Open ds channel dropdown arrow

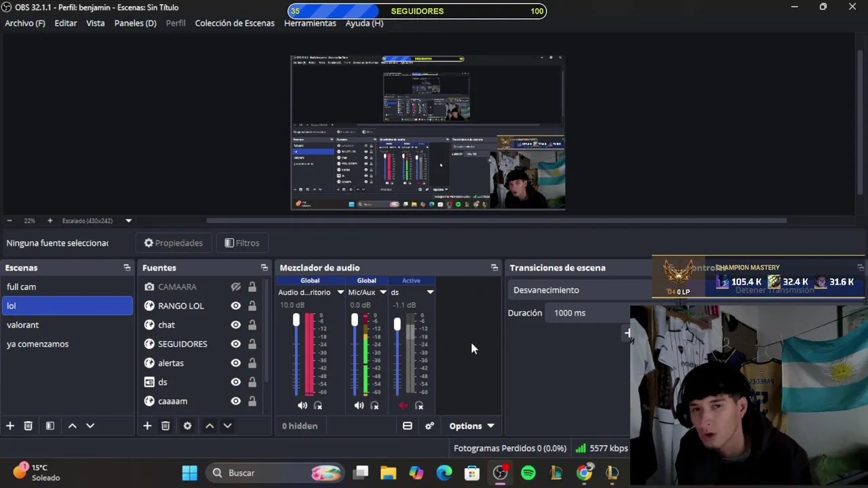[x=430, y=292]
